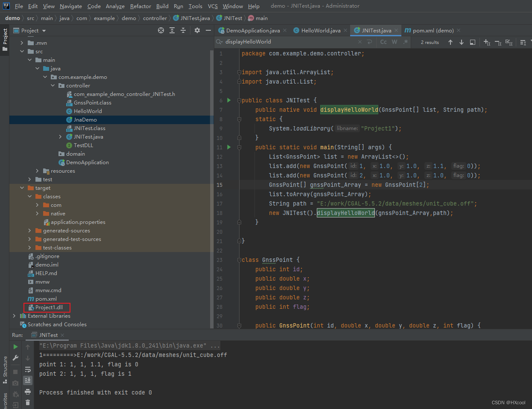Open the Navigate menu
This screenshot has width=532, height=409.
point(71,6)
